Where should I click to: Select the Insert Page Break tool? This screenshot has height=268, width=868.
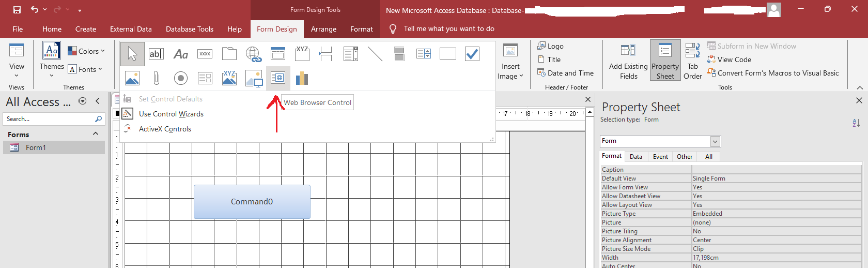[326, 54]
